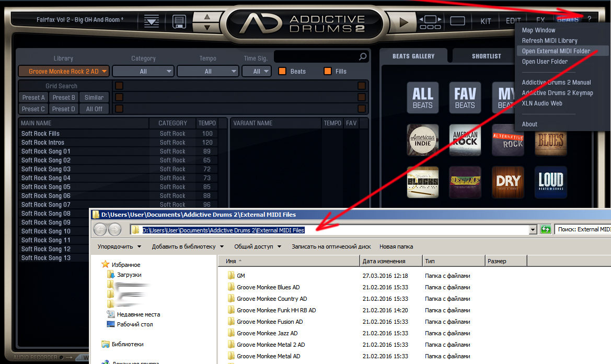Click green refresh icon in Explorer

pos(546,230)
